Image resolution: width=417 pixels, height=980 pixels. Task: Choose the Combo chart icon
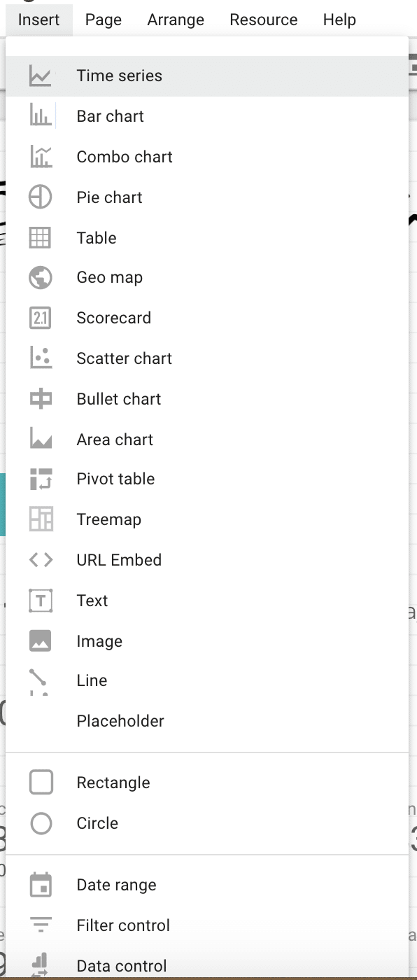[41, 157]
